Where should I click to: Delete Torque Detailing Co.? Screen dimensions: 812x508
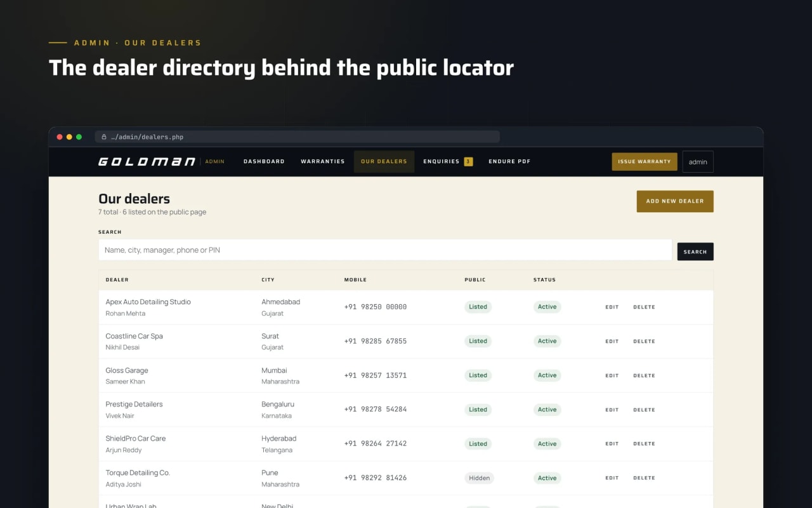click(644, 478)
